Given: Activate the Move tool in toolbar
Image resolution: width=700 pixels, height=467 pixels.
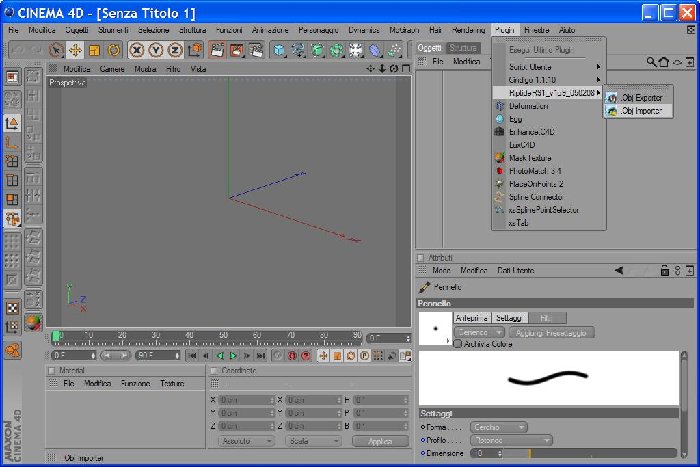Looking at the screenshot, I should click(75, 50).
